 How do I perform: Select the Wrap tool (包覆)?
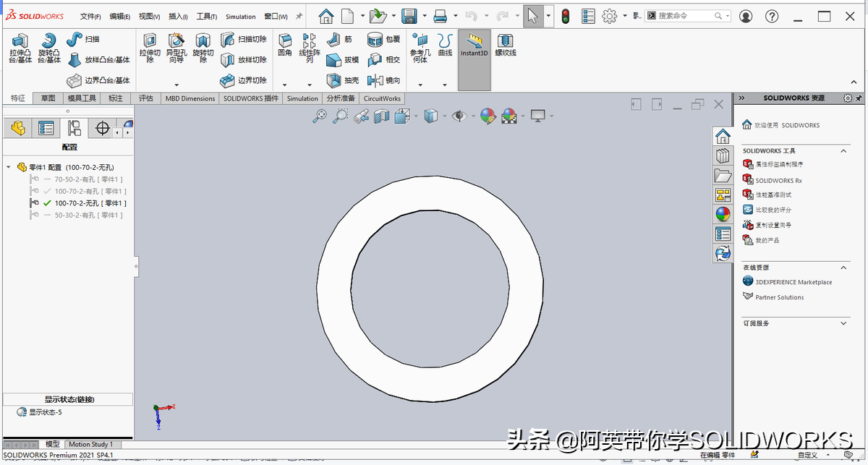point(384,39)
